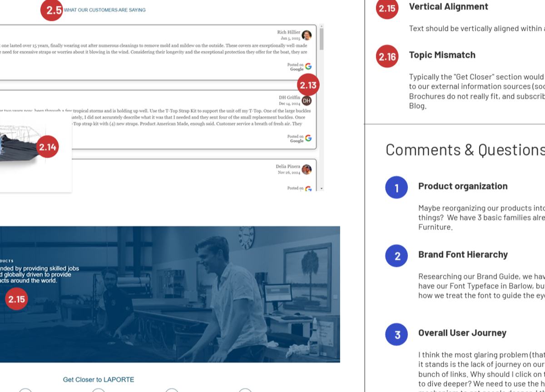Image resolution: width=545 pixels, height=392 pixels.
Task: Click the Rich Hillier reviewer name
Action: (x=288, y=32)
